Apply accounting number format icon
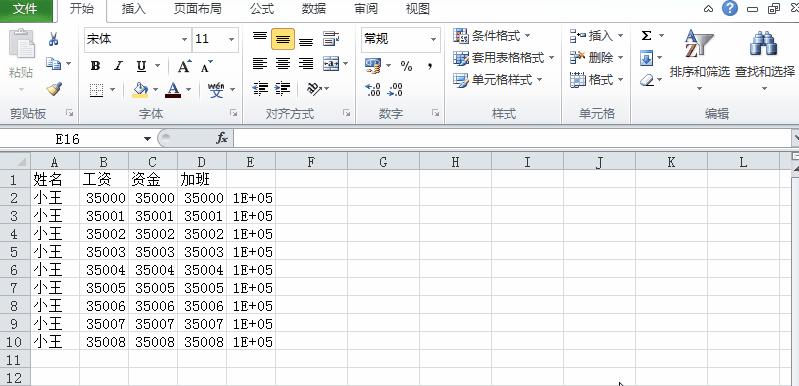This screenshot has height=386, width=799. (373, 66)
